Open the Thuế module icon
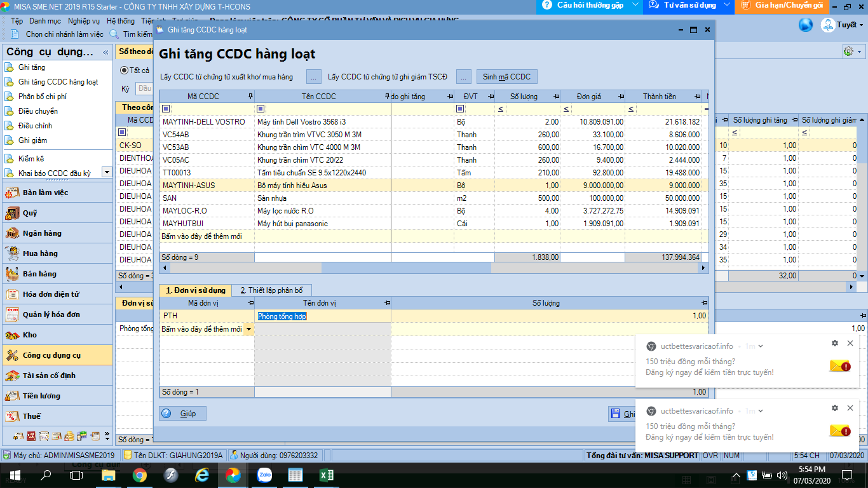The height and width of the screenshot is (488, 868). tap(12, 416)
